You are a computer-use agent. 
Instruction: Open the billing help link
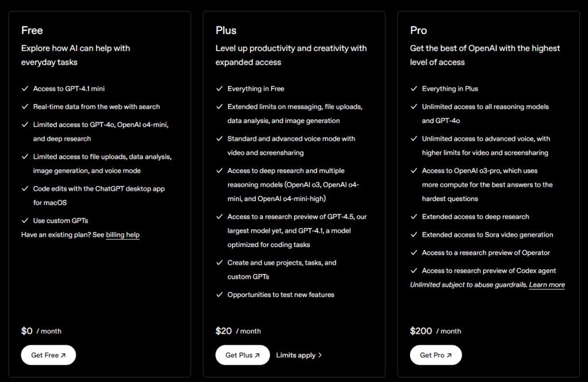click(122, 234)
